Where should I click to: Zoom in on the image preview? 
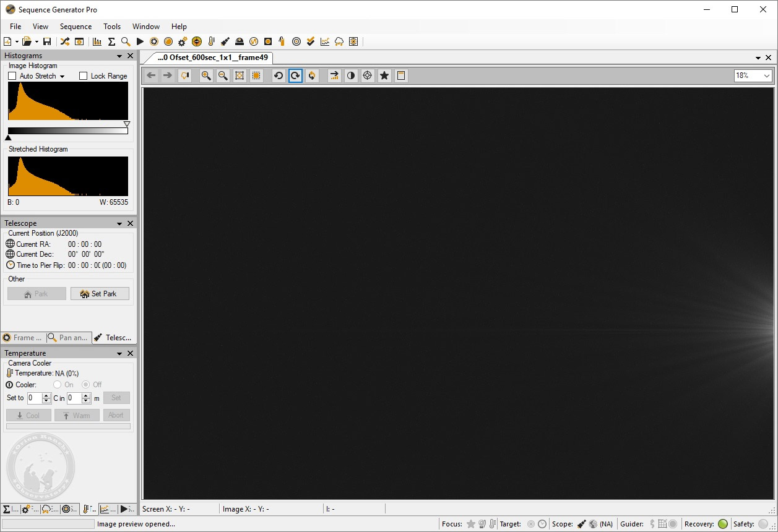[206, 75]
